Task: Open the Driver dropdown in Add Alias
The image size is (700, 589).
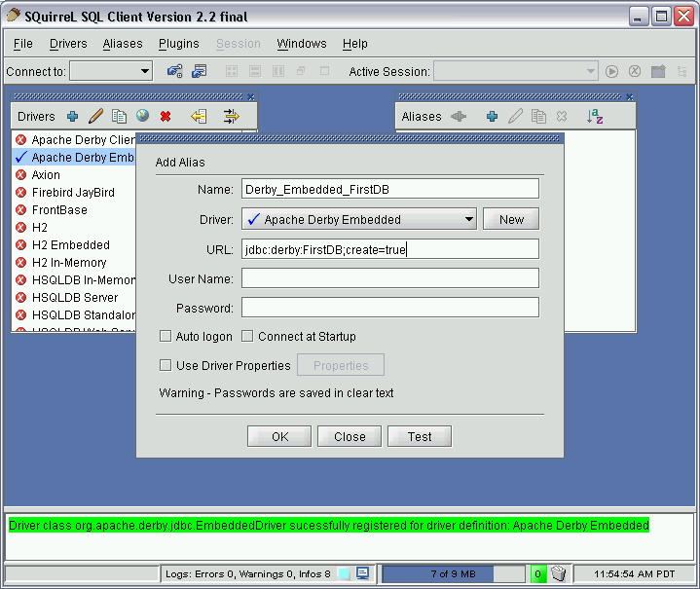Action: [x=358, y=219]
